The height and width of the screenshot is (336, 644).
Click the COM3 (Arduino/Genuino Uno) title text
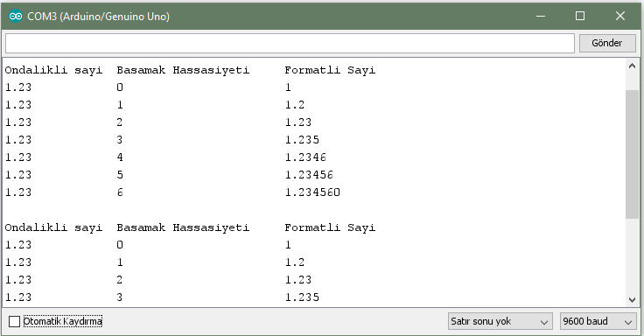pos(99,17)
